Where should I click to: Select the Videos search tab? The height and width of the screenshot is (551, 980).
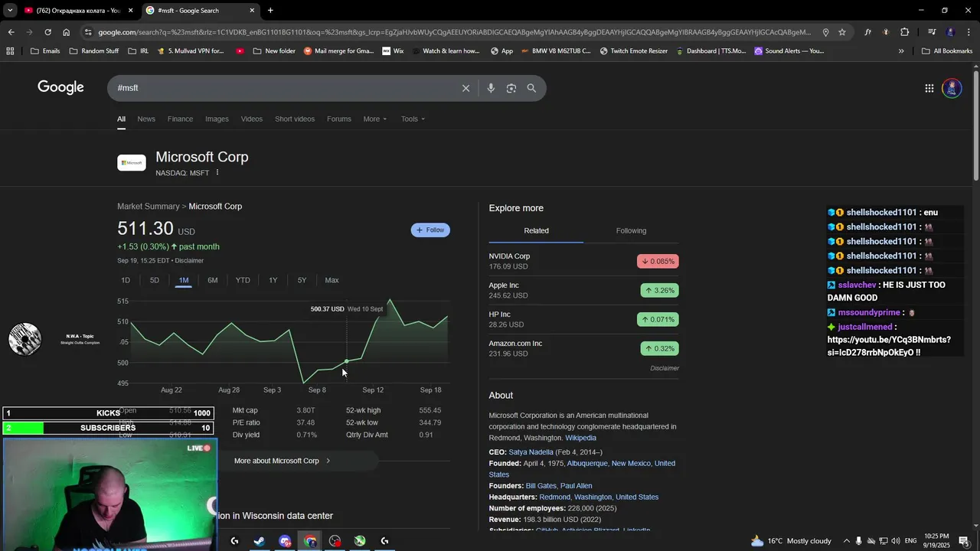(x=252, y=119)
